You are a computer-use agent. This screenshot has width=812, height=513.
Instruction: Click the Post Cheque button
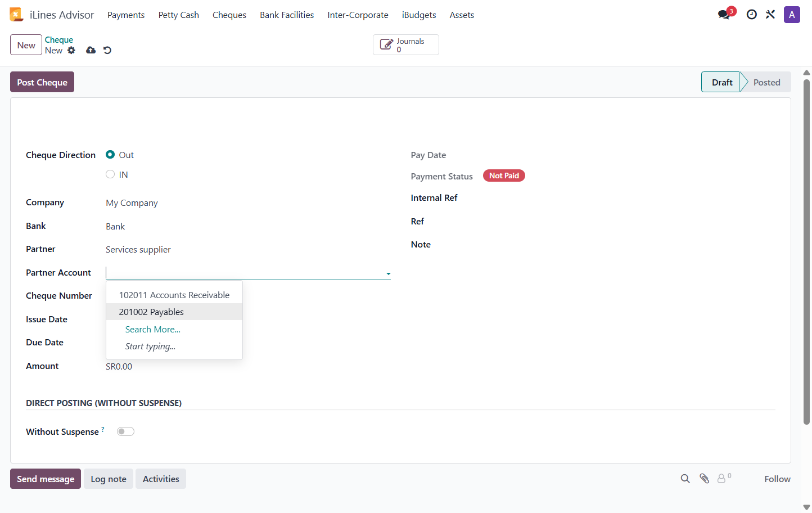tap(42, 82)
